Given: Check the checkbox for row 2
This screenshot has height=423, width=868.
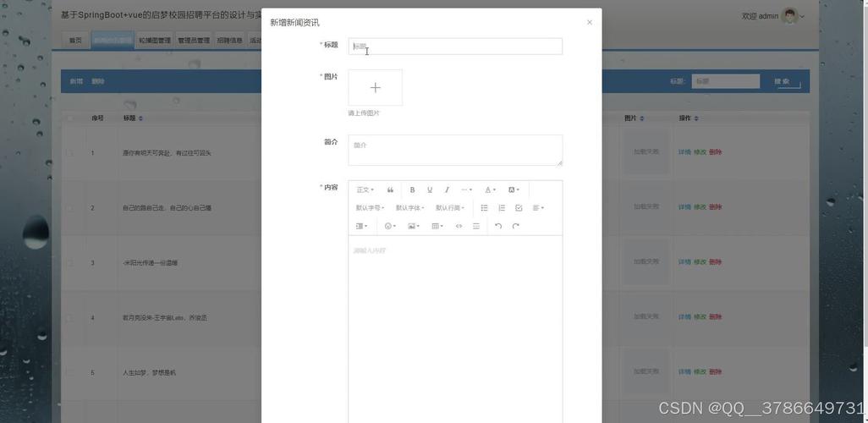Looking at the screenshot, I should pos(70,207).
